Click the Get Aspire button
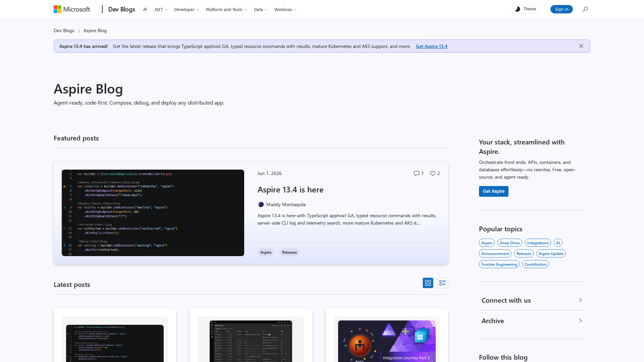Image resolution: width=644 pixels, height=362 pixels. [x=493, y=191]
